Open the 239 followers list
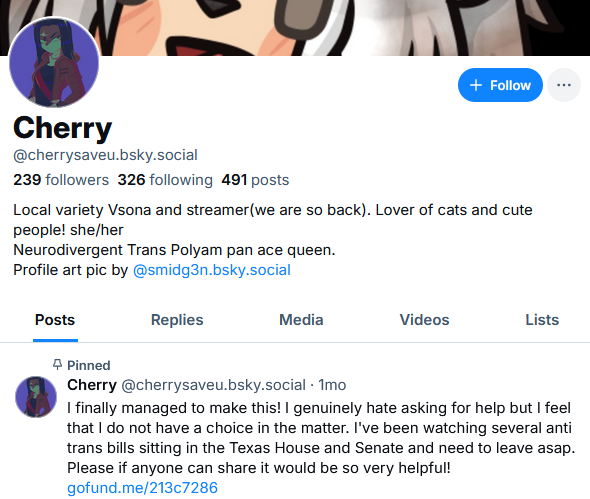Image resolution: width=590 pixels, height=499 pixels. 61,180
